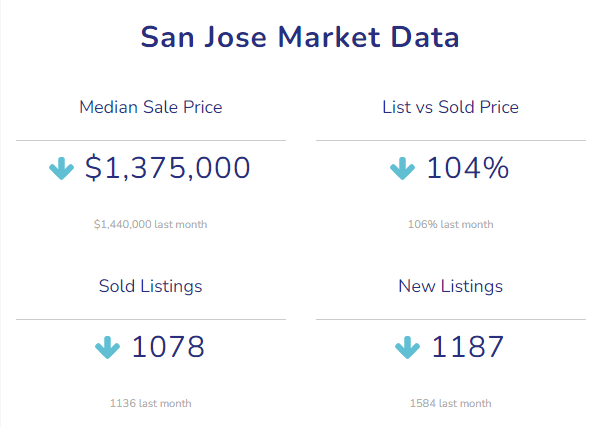Click the Sold Listings heading
601x427 pixels.
tap(150, 286)
